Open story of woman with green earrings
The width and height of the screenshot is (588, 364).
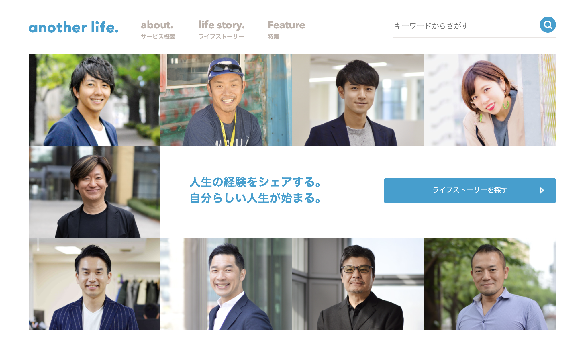point(490,100)
